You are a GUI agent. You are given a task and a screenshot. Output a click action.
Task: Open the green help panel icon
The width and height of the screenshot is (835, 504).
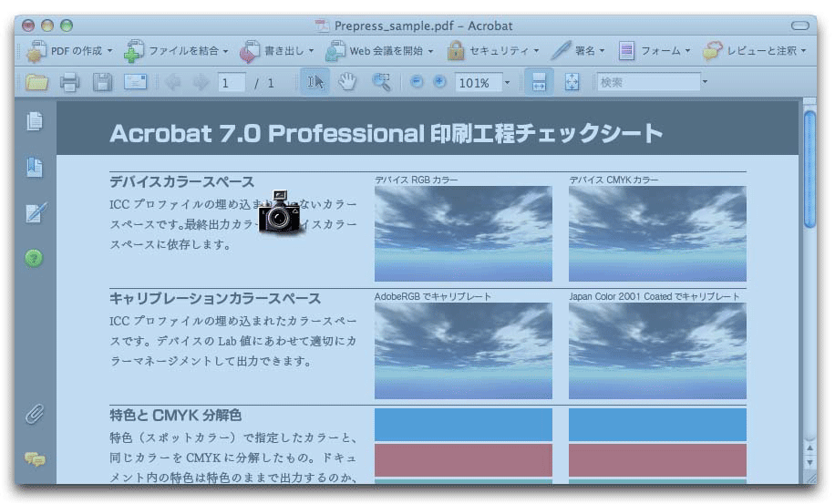pos(34,259)
